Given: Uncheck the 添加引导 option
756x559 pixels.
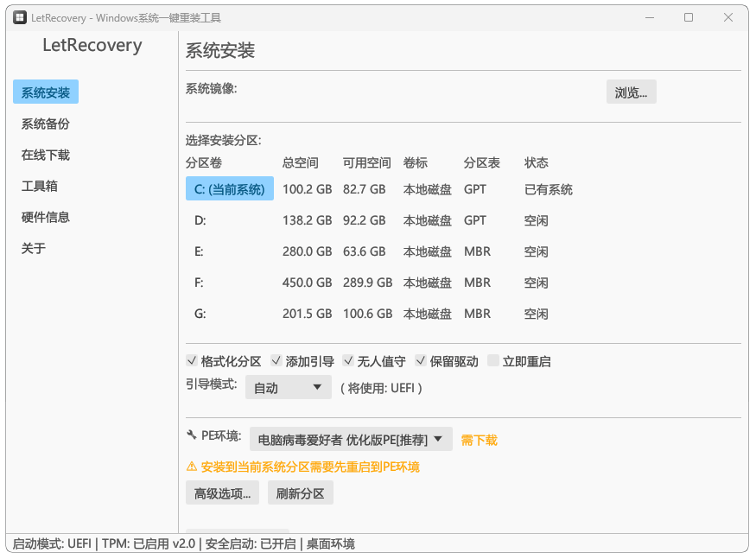Looking at the screenshot, I should (276, 361).
